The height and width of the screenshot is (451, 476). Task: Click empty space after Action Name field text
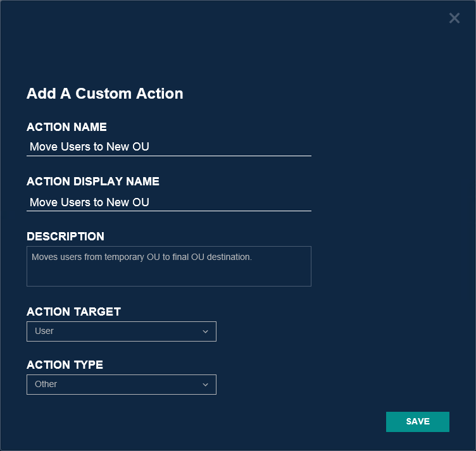click(241, 147)
